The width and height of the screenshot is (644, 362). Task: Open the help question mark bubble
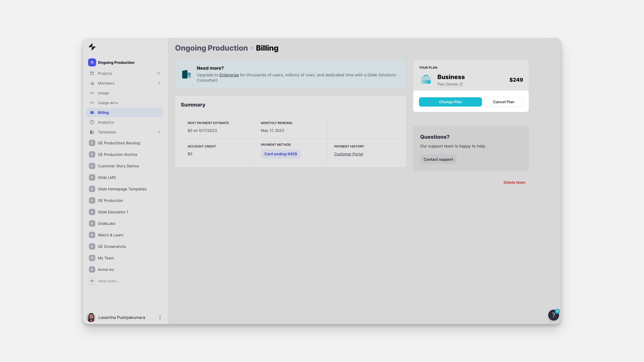click(x=553, y=315)
